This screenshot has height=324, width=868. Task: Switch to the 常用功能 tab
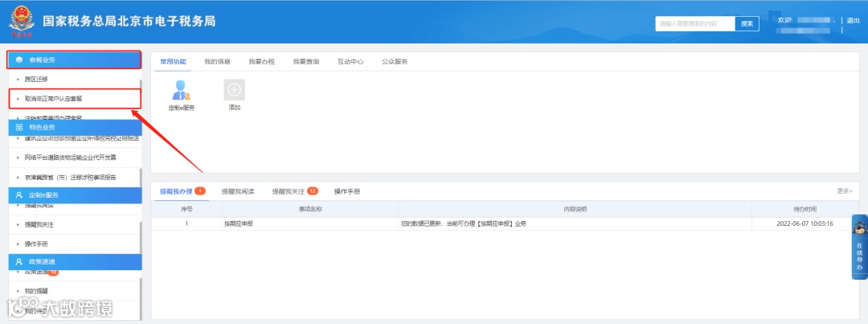click(x=173, y=61)
